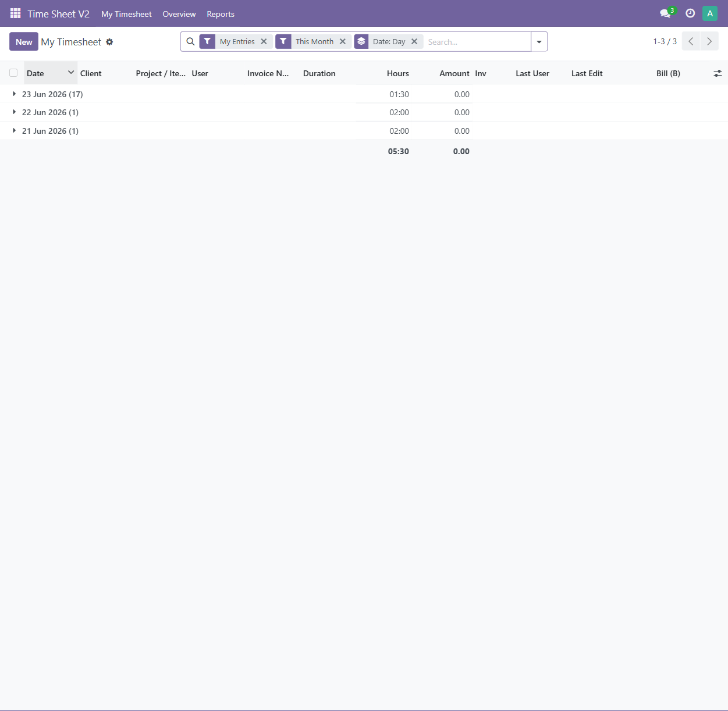The image size is (728, 711).
Task: Expand the 21 Jun 2026 group
Action: point(14,130)
